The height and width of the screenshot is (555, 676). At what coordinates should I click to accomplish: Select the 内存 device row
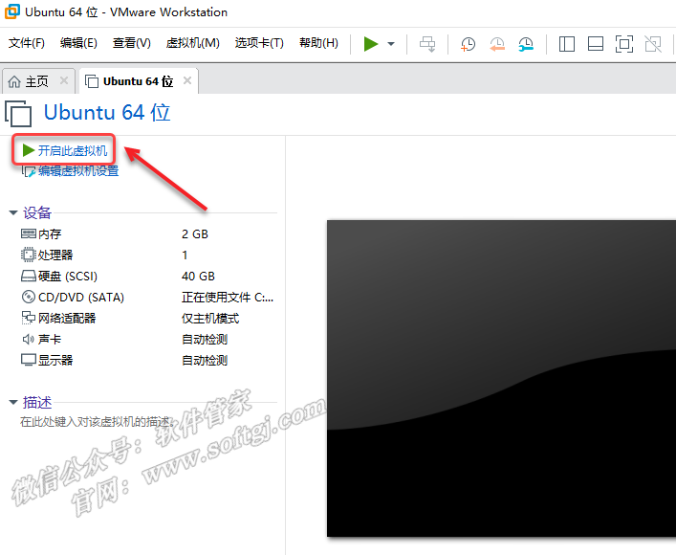tap(147, 234)
